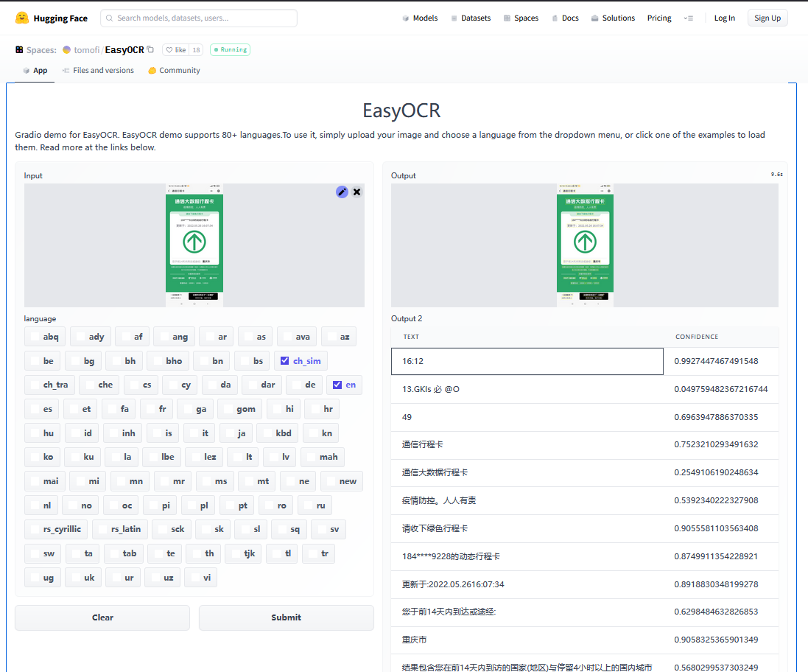Image resolution: width=808 pixels, height=672 pixels.
Task: Edit the input image with pencil icon
Action: click(342, 192)
